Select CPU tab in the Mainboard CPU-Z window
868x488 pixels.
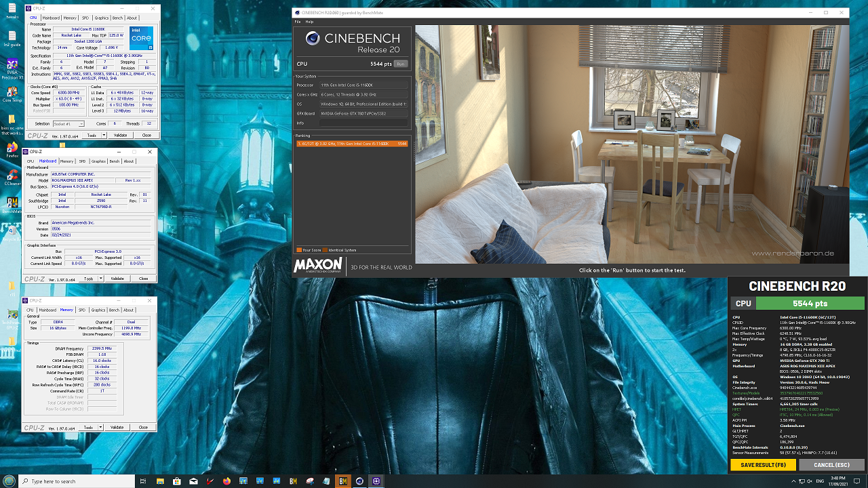pos(30,161)
